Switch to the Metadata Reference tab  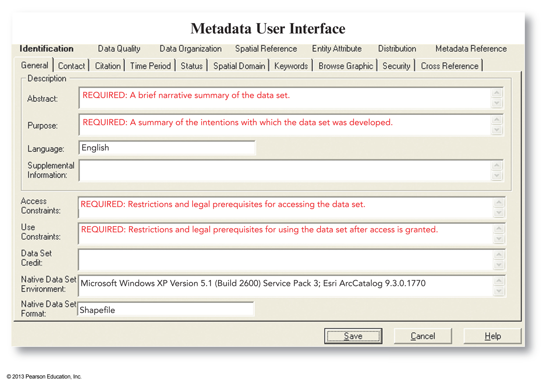click(470, 49)
